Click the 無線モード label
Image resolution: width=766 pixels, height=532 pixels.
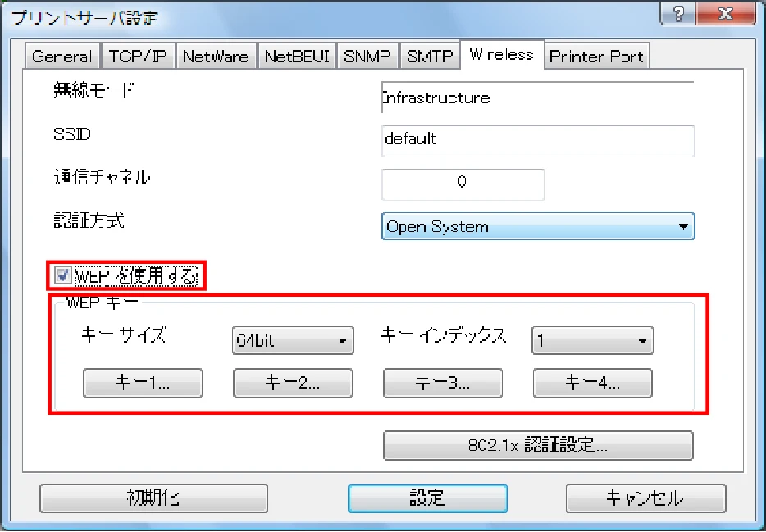pos(93,90)
